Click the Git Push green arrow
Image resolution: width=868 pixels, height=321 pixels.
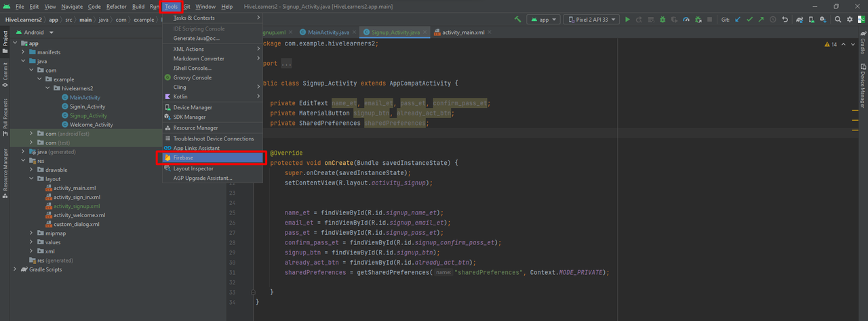[762, 20]
